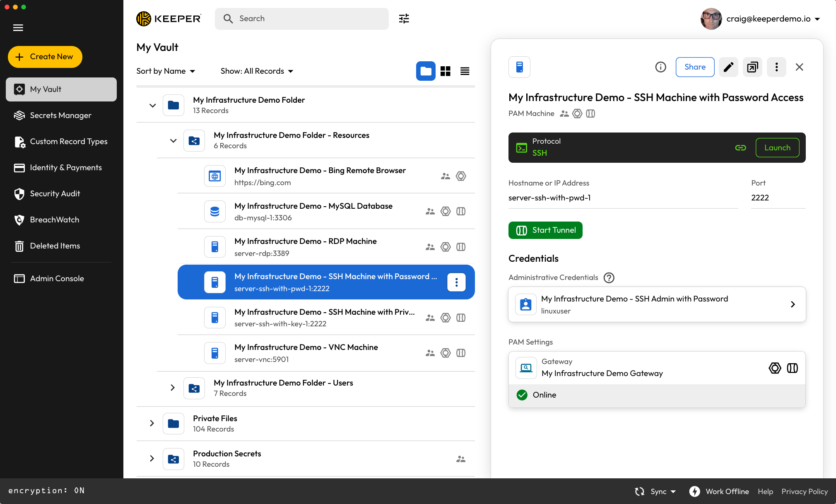Click the Launch SSH button
Image resolution: width=836 pixels, height=504 pixels.
(x=777, y=148)
